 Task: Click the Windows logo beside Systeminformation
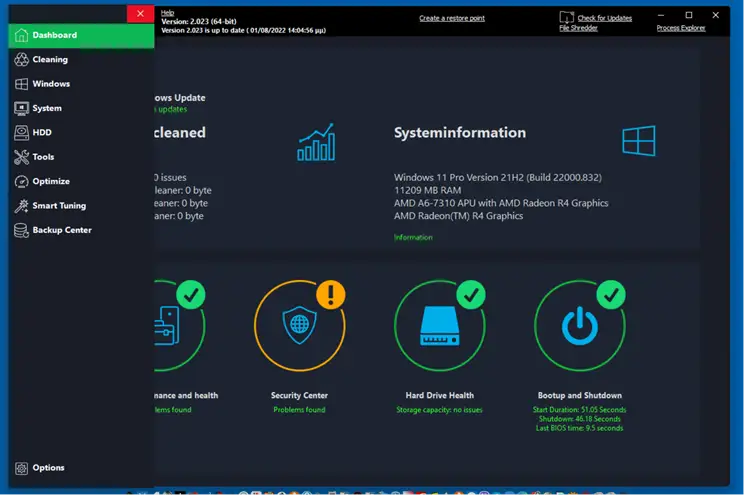click(x=639, y=140)
